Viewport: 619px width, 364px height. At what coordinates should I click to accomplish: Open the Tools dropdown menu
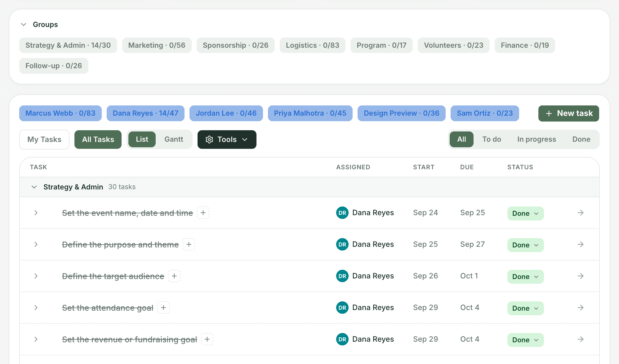[227, 140]
